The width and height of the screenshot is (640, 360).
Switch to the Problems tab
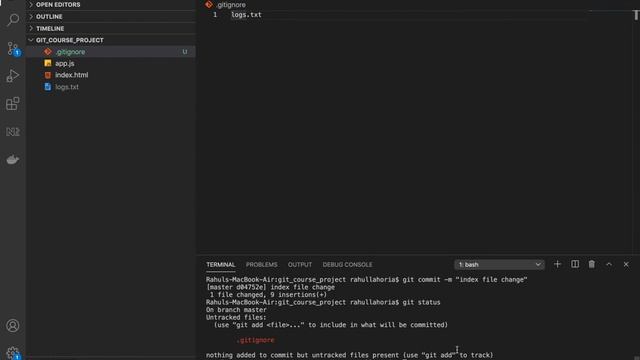pos(261,264)
